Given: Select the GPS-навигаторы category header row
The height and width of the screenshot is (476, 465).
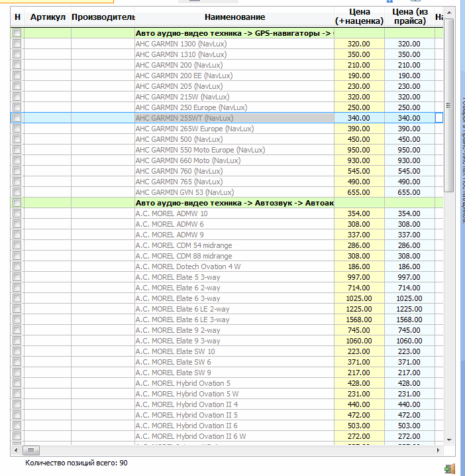Looking at the screenshot, I should click(x=227, y=33).
